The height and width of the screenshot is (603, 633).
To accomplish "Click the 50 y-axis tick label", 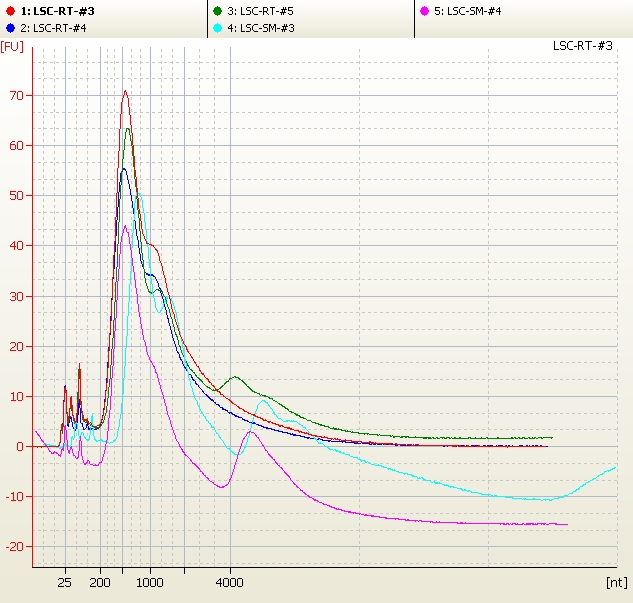I will (17, 196).
